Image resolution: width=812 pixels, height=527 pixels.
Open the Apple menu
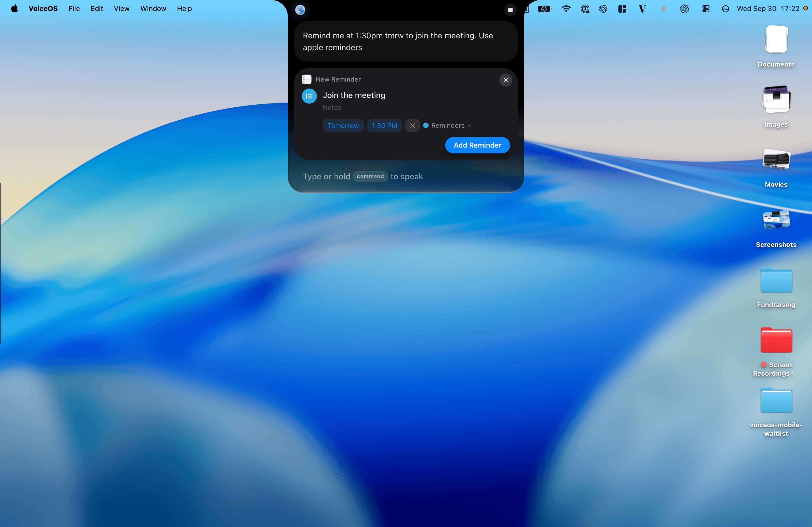(14, 9)
